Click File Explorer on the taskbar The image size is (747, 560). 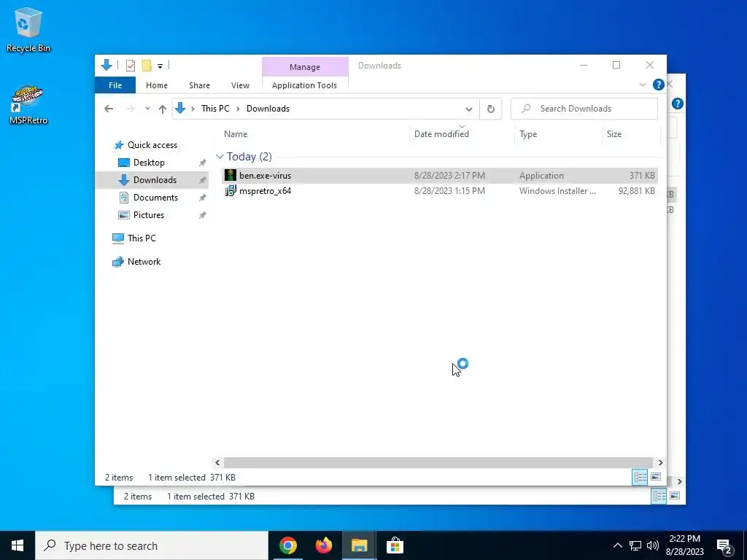(359, 545)
